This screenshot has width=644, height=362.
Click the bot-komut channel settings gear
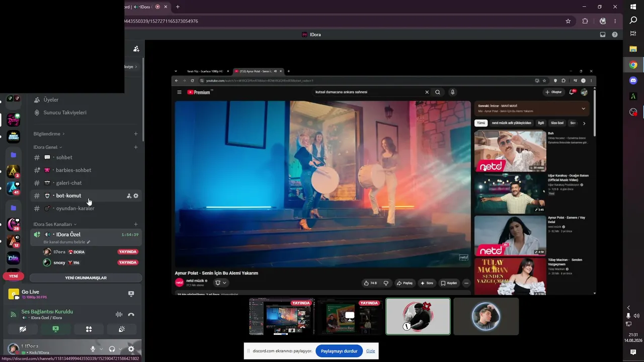coord(136,196)
